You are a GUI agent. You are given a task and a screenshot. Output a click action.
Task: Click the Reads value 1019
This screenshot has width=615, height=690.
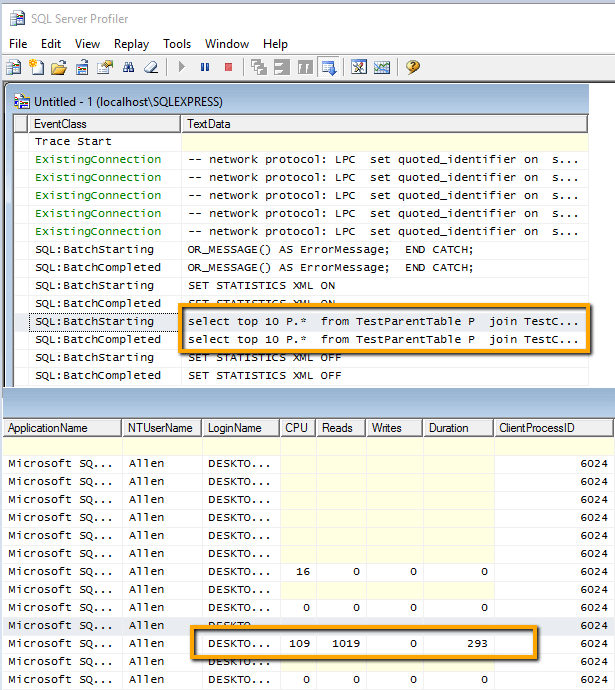tap(346, 644)
